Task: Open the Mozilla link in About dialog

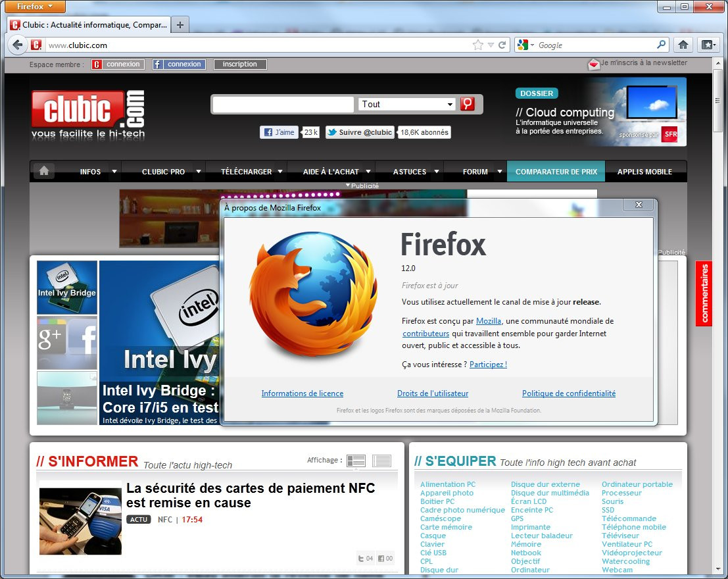Action: 489,320
